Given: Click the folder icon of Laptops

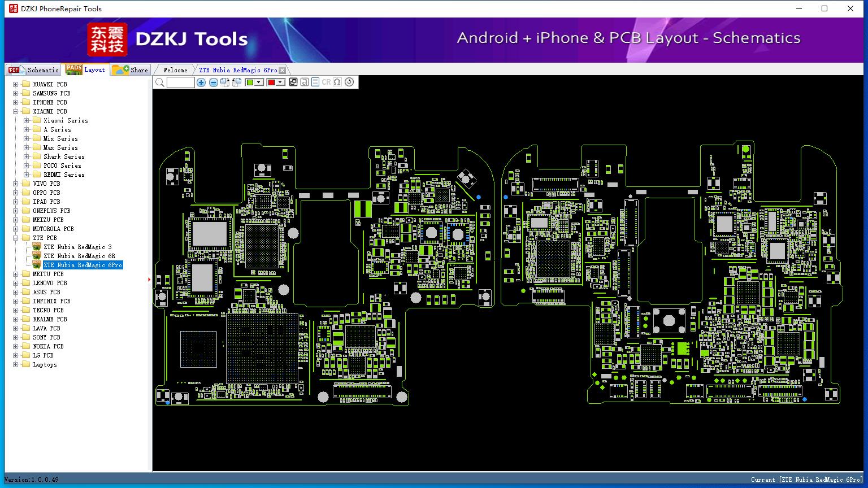Looking at the screenshot, I should click(25, 364).
